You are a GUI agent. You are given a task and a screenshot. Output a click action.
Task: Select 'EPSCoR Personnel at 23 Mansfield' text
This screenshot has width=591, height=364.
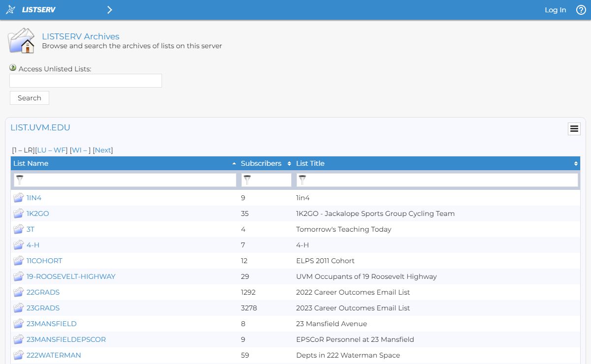[x=355, y=339]
